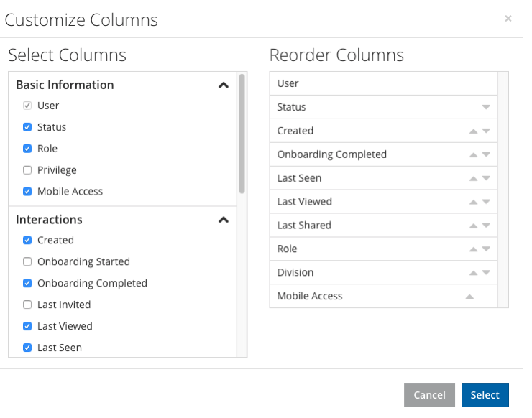This screenshot has width=532, height=418.
Task: Select the Division row in reorder list
Action: [x=384, y=273]
